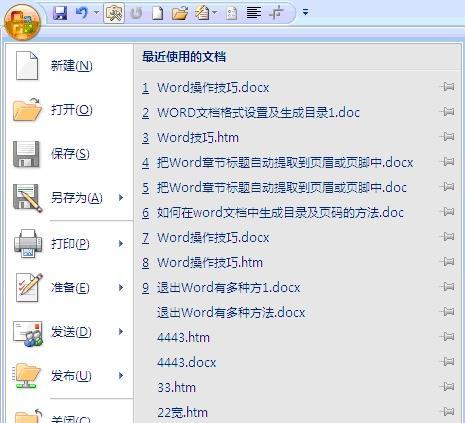
Task: Open recent file 4443.htm
Action: 183,338
